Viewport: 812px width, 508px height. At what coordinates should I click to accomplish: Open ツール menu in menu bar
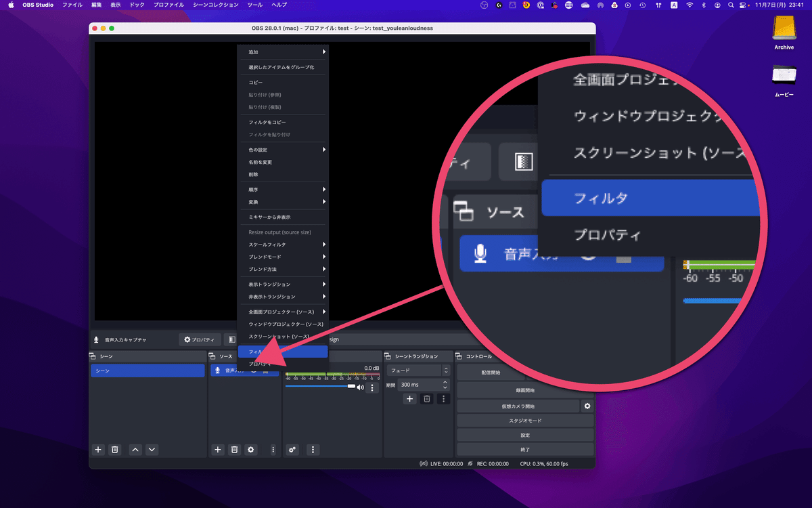coord(255,5)
